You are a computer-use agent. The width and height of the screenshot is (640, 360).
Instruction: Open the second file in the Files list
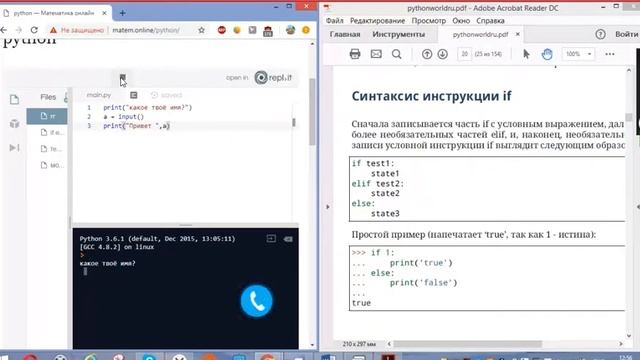pos(51,133)
